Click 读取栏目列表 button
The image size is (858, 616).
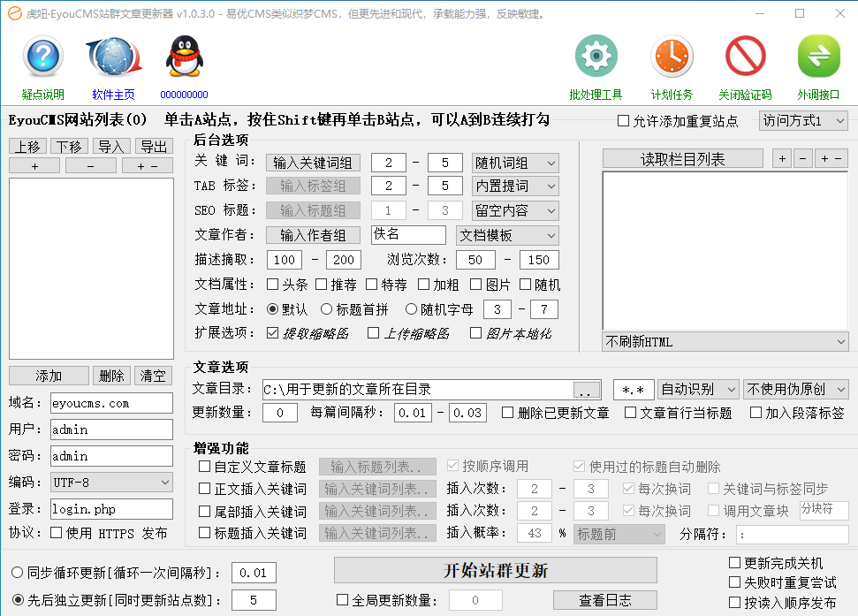(x=683, y=159)
